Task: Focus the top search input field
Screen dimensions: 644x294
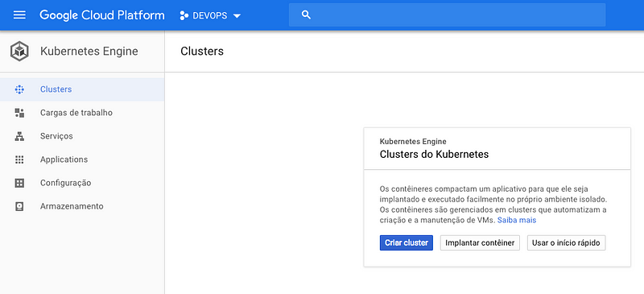Action: 447,15
